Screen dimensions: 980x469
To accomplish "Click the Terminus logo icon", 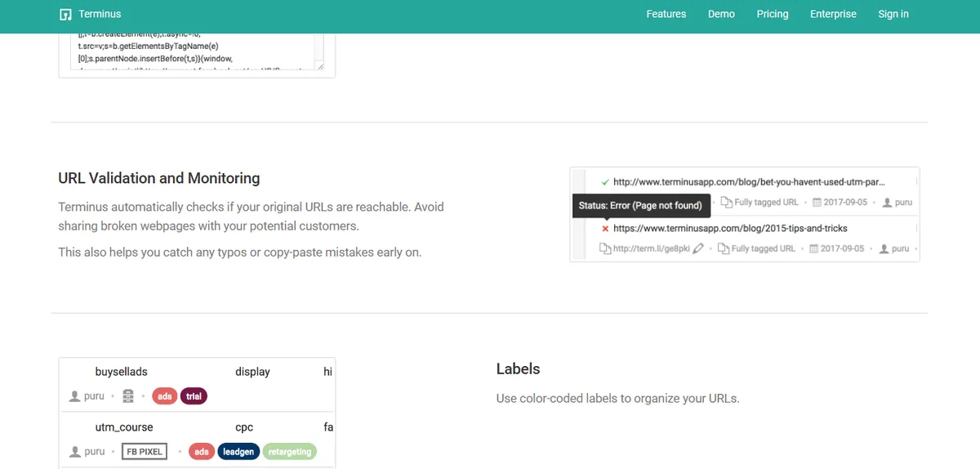I will (x=66, y=14).
